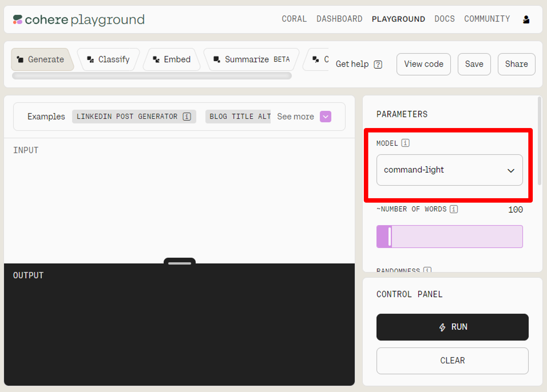The width and height of the screenshot is (547, 392).
Task: Expand examples with the purple chevron
Action: click(x=326, y=117)
